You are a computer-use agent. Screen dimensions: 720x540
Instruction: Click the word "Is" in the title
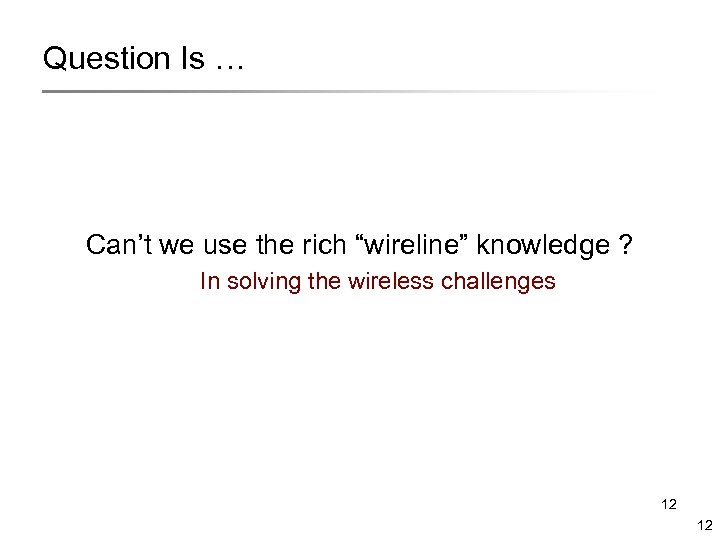point(194,59)
